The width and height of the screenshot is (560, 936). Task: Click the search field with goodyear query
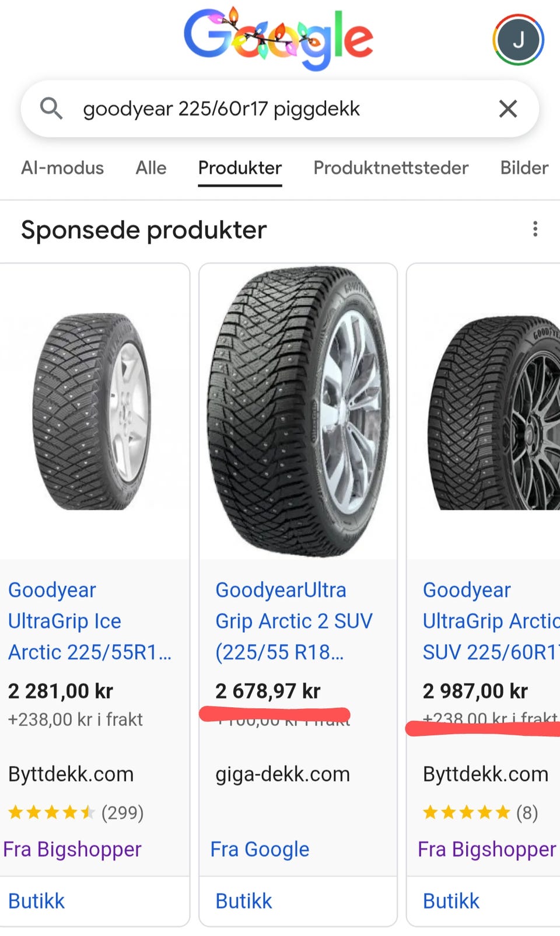click(280, 109)
